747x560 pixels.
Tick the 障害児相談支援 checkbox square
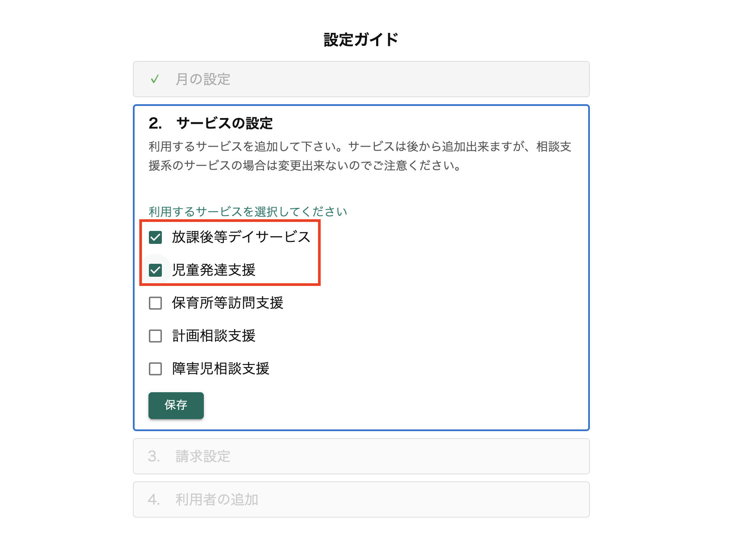click(x=155, y=369)
